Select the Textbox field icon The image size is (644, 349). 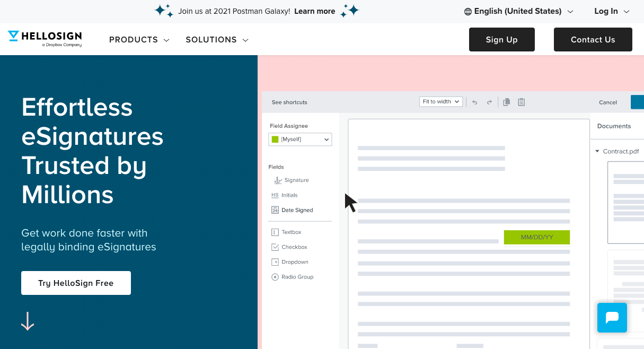click(275, 232)
